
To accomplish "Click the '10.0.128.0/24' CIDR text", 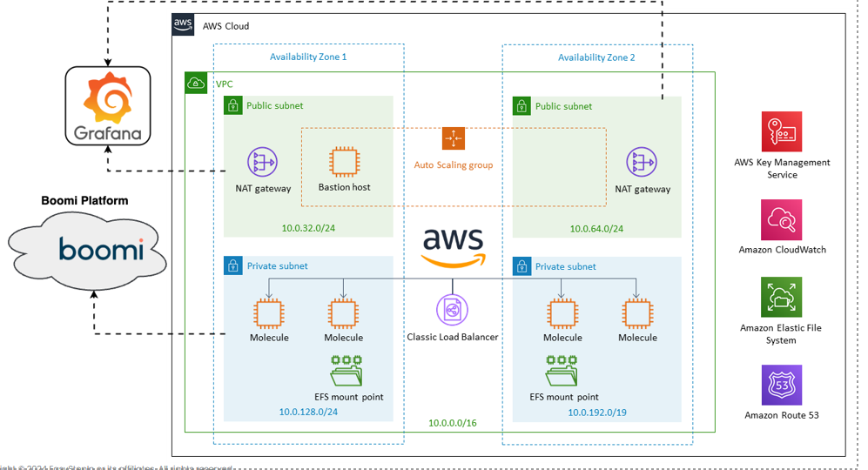I will (x=308, y=412).
